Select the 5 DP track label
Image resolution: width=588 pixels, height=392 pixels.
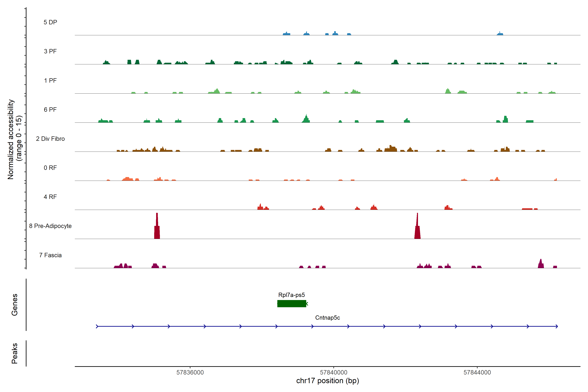50,22
